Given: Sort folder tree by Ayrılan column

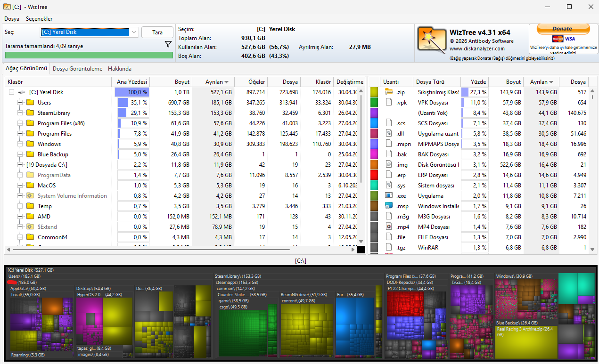Looking at the screenshot, I should pyautogui.click(x=213, y=82).
